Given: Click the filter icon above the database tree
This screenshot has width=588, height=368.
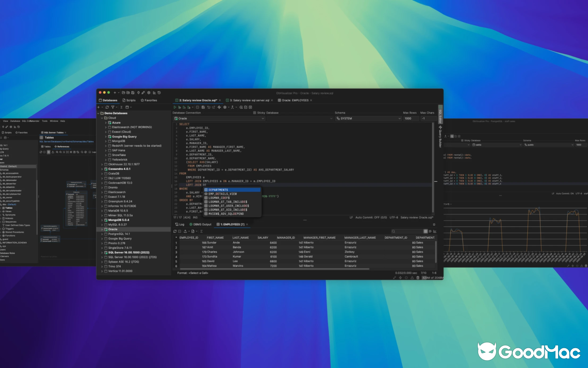Looking at the screenshot, I should tap(113, 107).
